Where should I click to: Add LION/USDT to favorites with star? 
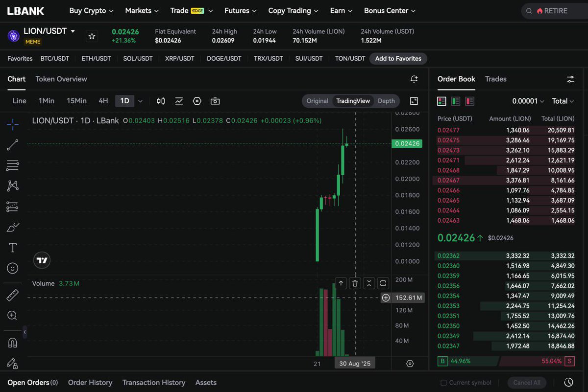pyautogui.click(x=92, y=36)
